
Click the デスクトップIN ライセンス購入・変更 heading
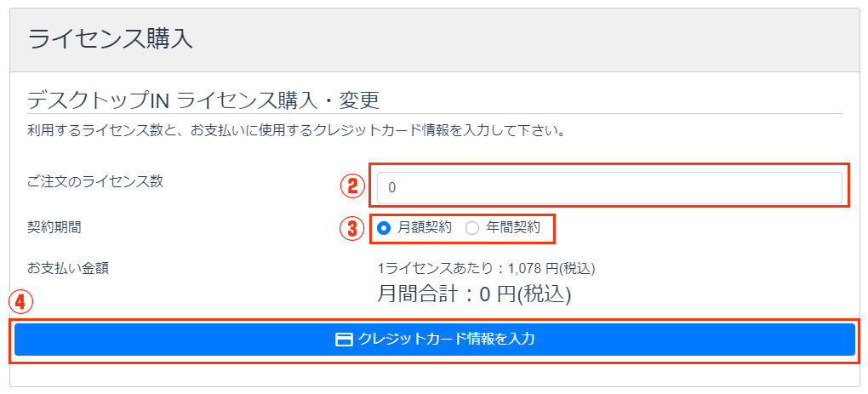pyautogui.click(x=203, y=101)
